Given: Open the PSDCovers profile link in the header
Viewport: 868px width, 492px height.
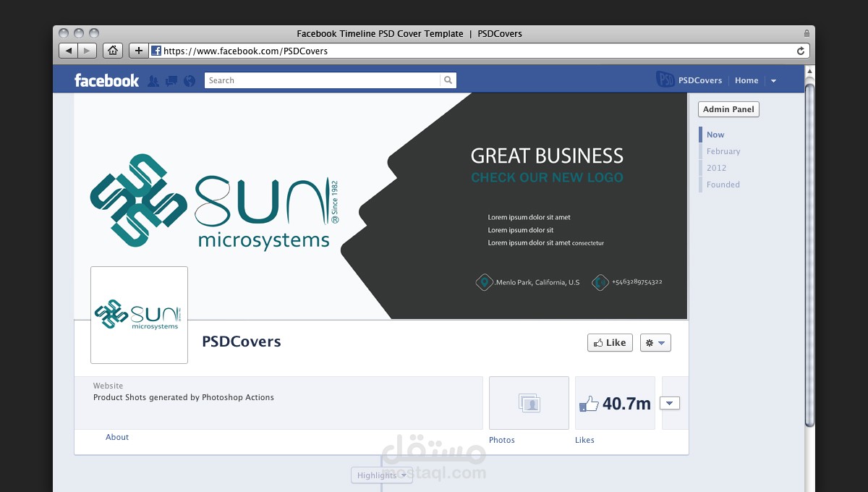Looking at the screenshot, I should point(700,80).
